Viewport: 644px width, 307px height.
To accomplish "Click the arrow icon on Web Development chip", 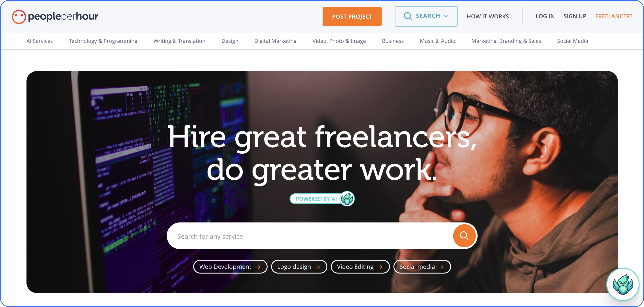I will click(258, 267).
